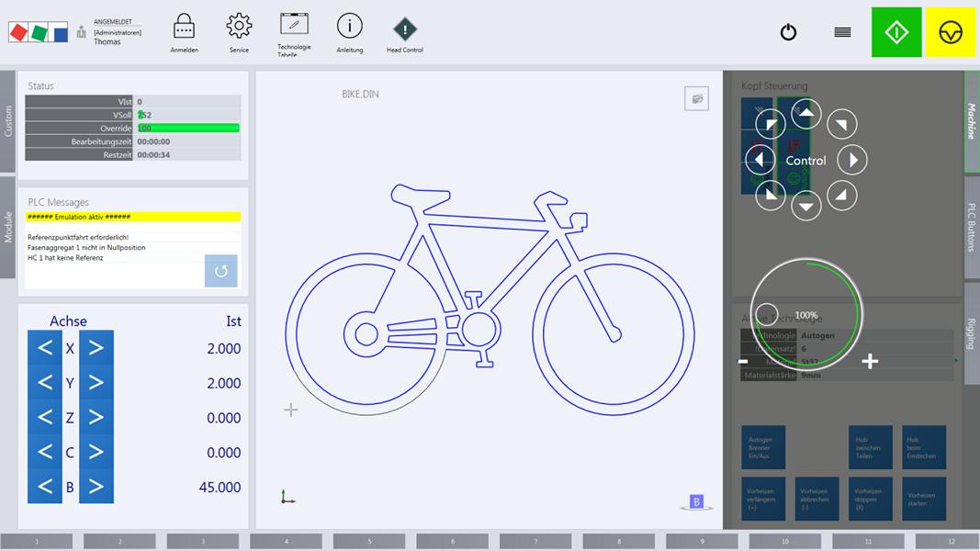This screenshot has width=980, height=551.
Task: Click the user avatar icon near Thomas
Action: pos(81,32)
